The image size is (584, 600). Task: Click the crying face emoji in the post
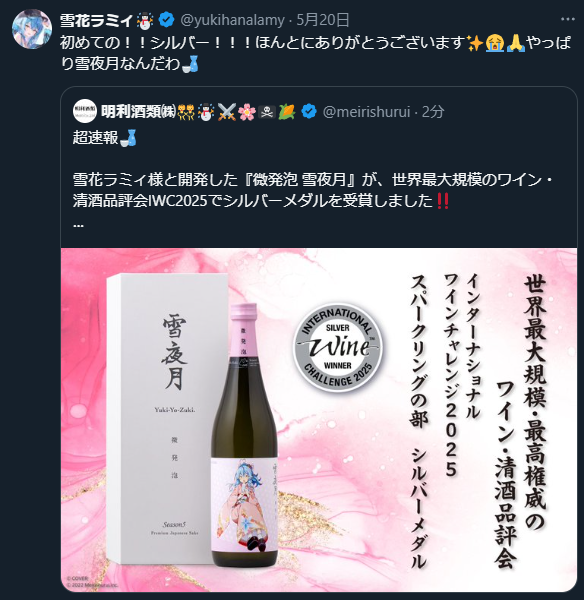pyautogui.click(x=495, y=43)
